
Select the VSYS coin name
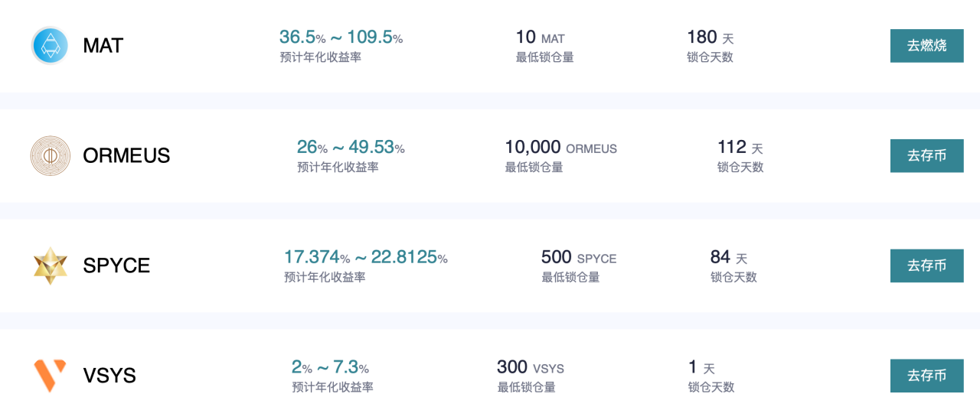(109, 376)
